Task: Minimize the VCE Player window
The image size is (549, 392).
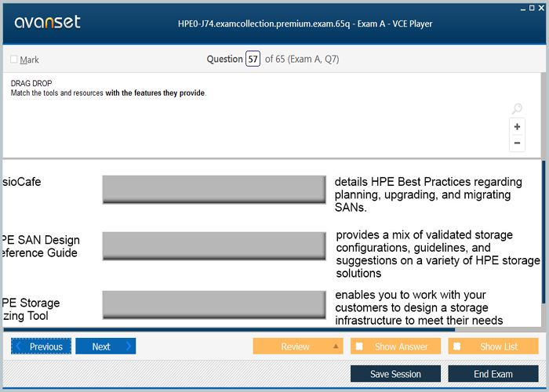Action: tap(523, 9)
